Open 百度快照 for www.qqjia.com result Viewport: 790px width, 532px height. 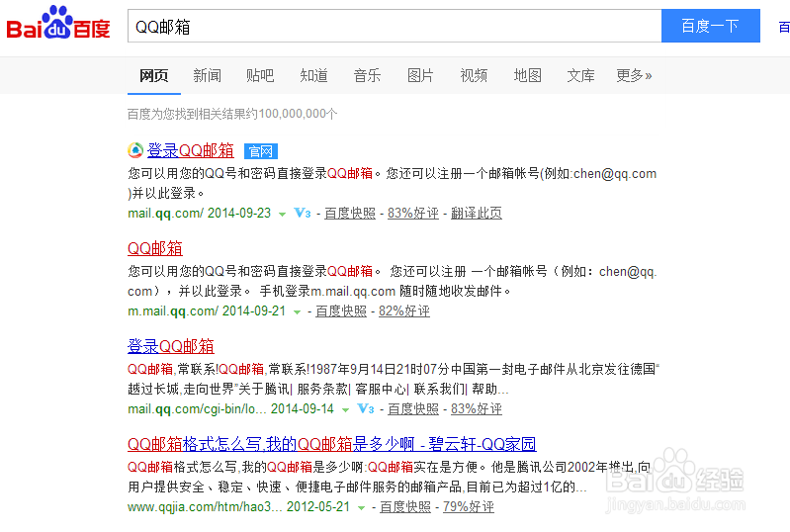tap(405, 507)
